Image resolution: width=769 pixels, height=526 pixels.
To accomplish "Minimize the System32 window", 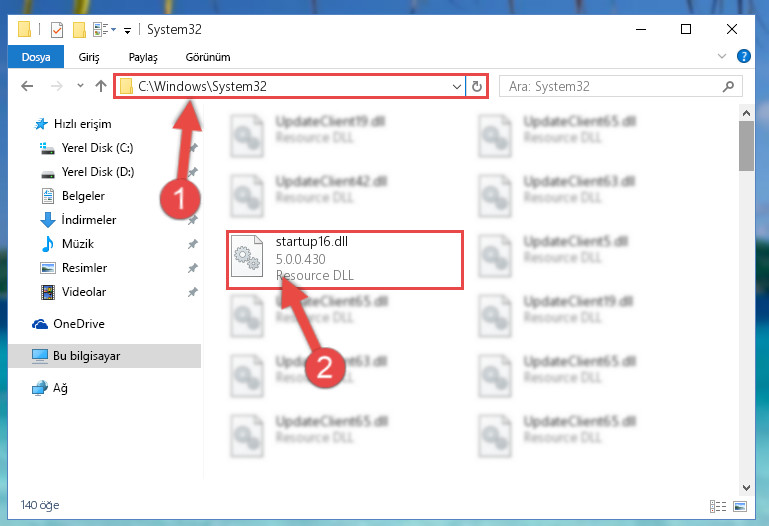I will click(x=641, y=29).
